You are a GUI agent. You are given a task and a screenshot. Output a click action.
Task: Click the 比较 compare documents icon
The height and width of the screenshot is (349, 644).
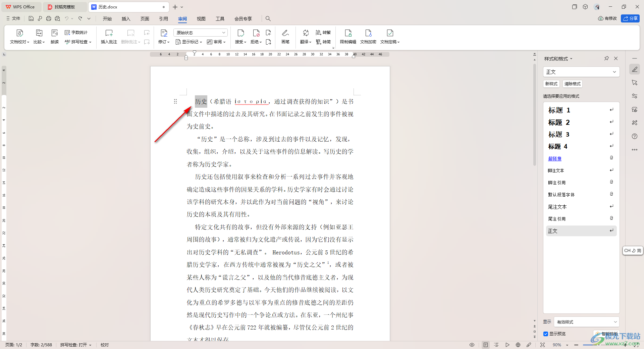(39, 33)
